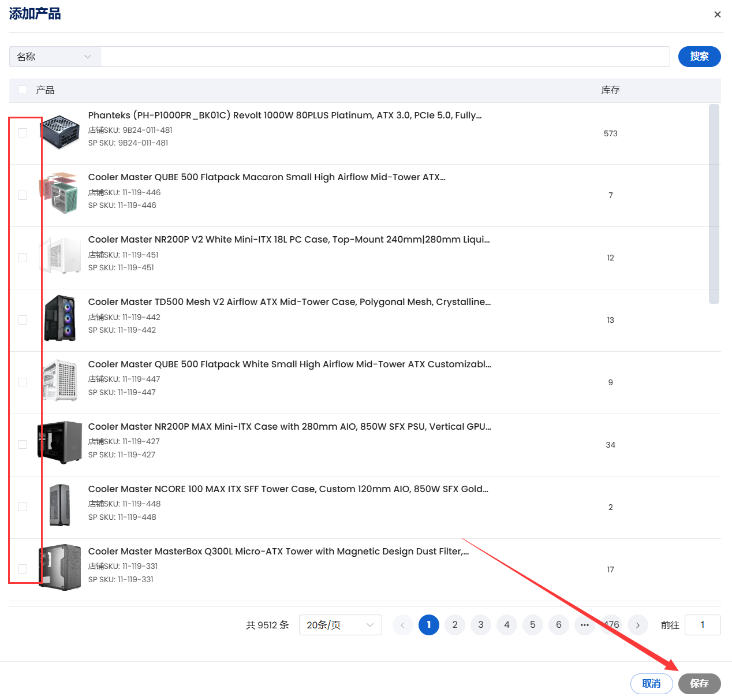Check the MasterBox Q300L Micro-ATX checkbox
This screenshot has width=732, height=700.
(x=23, y=569)
